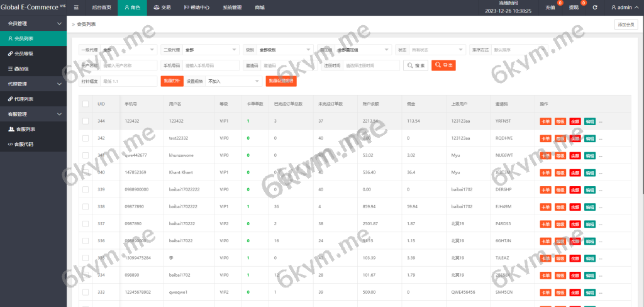Image resolution: width=644 pixels, height=307 pixels.
Task: Open the 系统管理 top menu
Action: pos(231,8)
